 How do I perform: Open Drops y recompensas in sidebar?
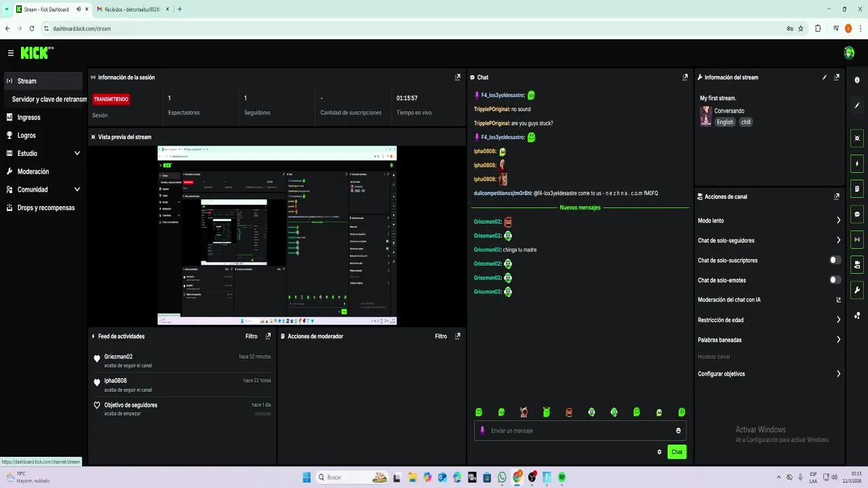click(x=43, y=208)
